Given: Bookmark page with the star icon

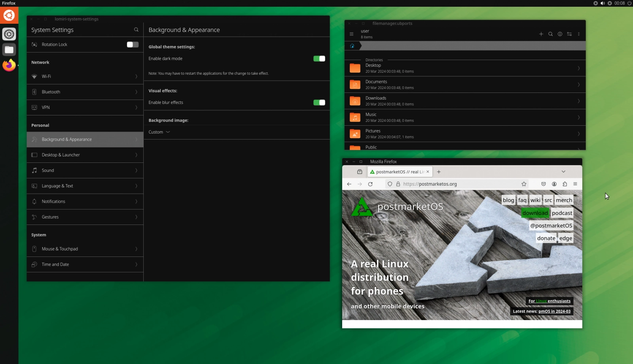Looking at the screenshot, I should pos(524,184).
